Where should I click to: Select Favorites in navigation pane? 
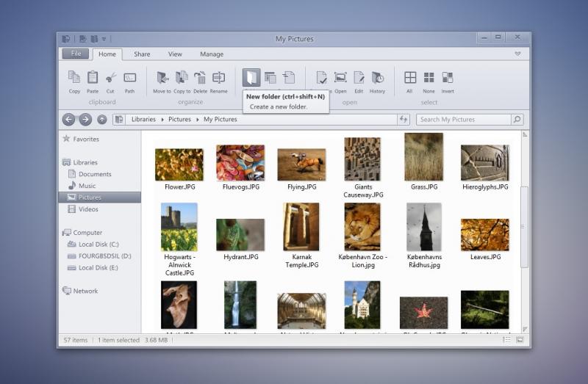81,139
